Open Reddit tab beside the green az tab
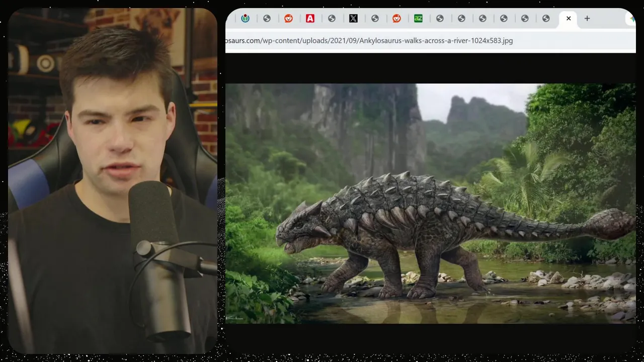 (x=396, y=19)
